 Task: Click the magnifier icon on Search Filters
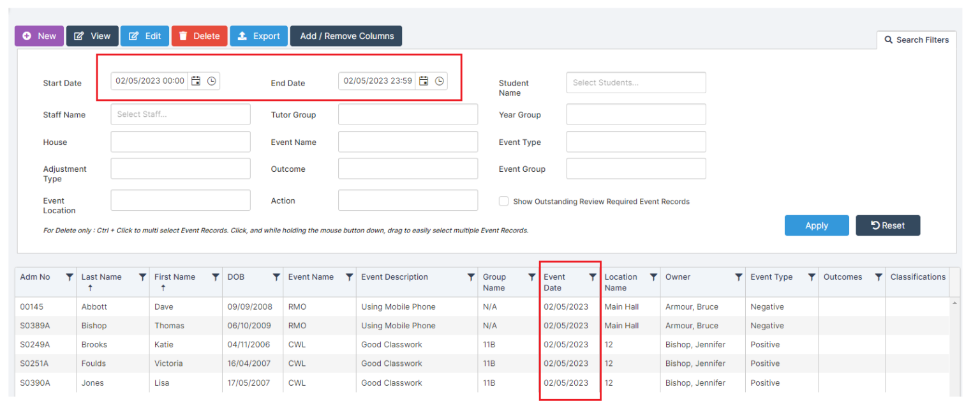pos(889,40)
